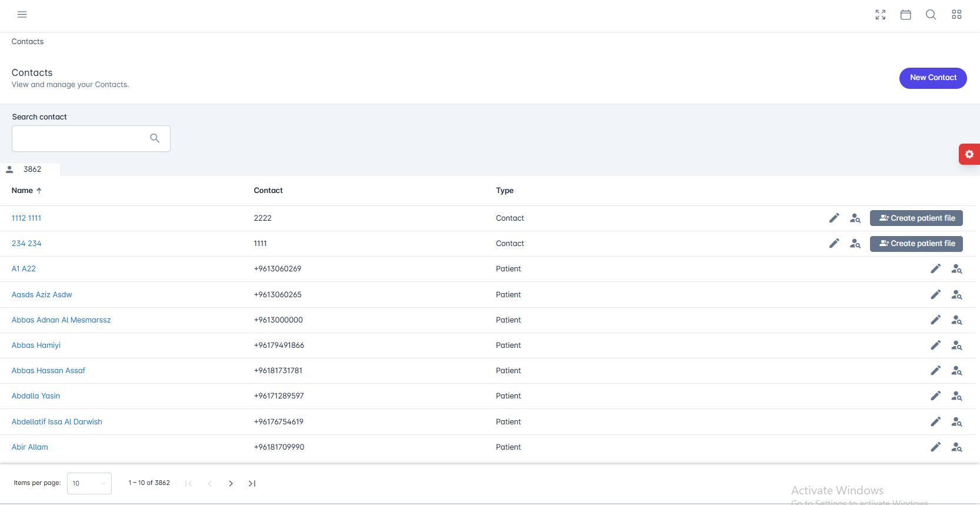Open contact 1112 1111 link
Screen dimensions: 980x505
click(x=26, y=218)
